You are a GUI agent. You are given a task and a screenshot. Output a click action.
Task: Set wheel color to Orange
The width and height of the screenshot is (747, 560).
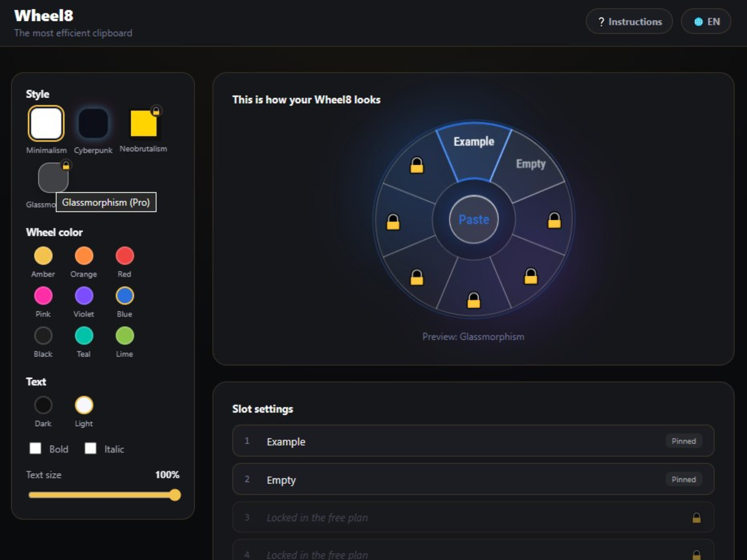pos(84,256)
